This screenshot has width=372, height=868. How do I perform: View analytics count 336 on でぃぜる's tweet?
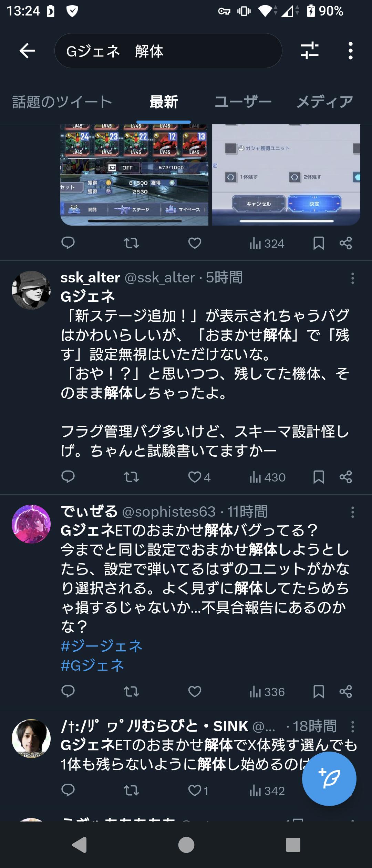[267, 692]
